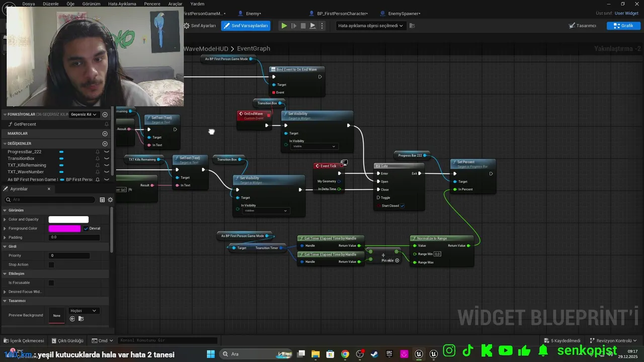Click use-selected-asset arrow for Preview Background
Image resolution: width=644 pixels, height=362 pixels.
[x=72, y=319]
